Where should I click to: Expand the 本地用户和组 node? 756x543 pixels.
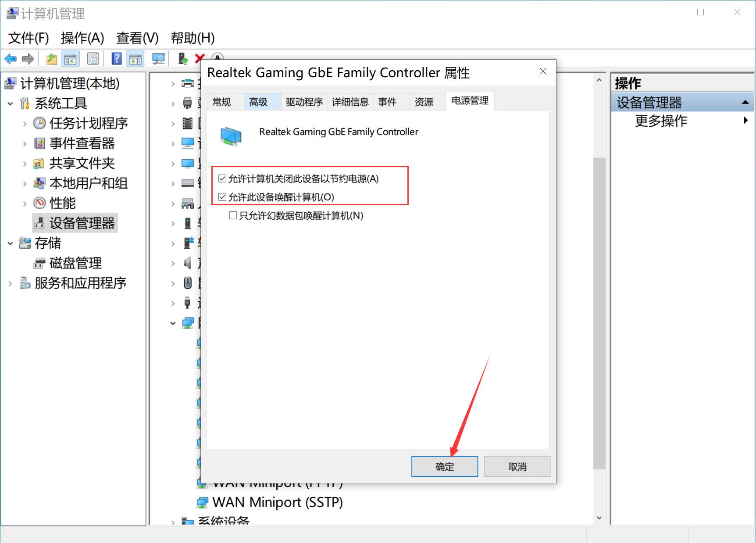pyautogui.click(x=25, y=183)
